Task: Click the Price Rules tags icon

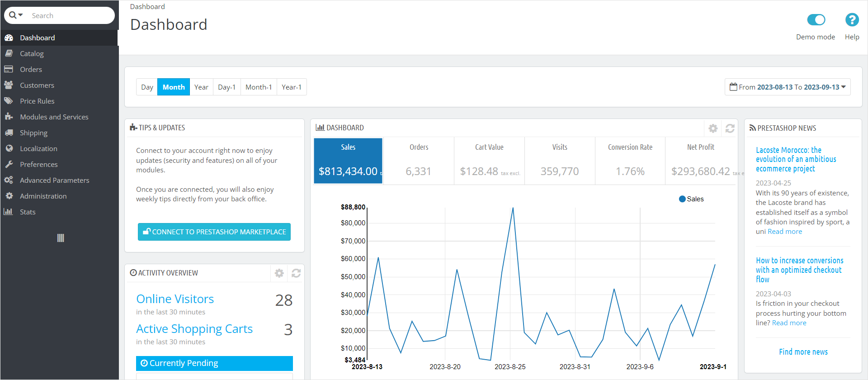Action: tap(9, 101)
